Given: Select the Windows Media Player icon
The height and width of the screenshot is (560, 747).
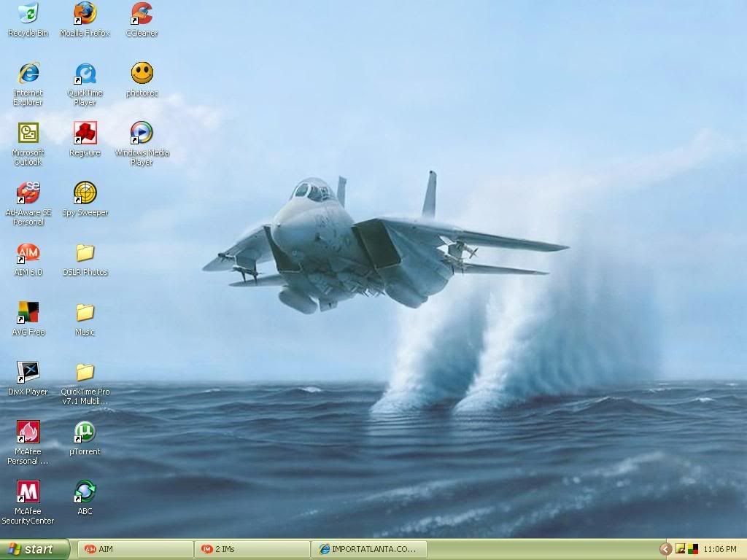Looking at the screenshot, I should coord(142,133).
